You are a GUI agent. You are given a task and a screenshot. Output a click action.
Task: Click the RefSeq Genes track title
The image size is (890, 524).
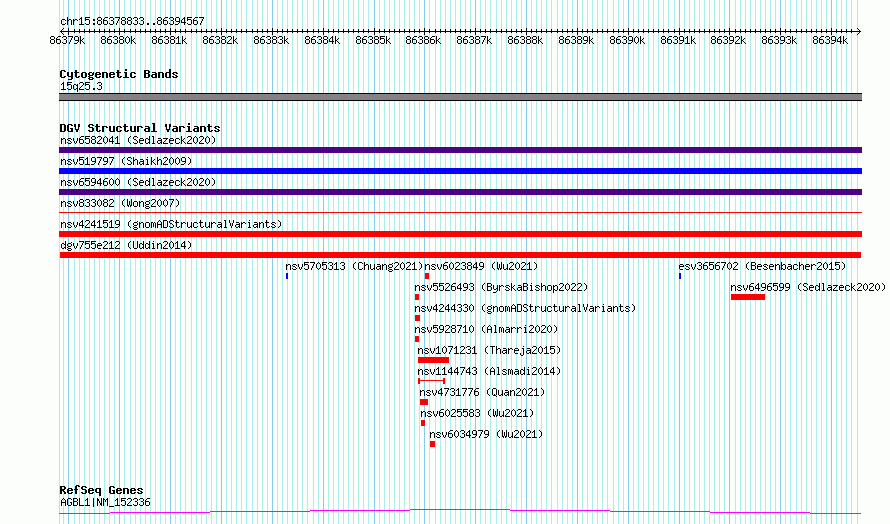click(x=101, y=490)
